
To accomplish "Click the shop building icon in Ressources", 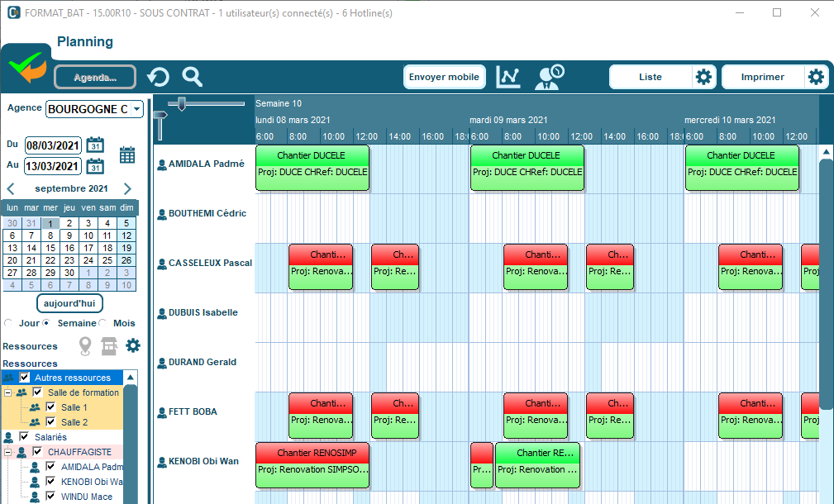I will click(109, 346).
